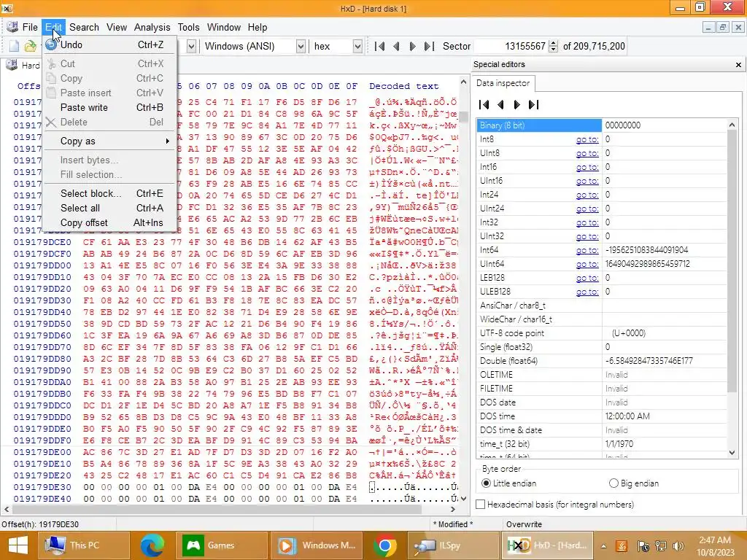This screenshot has height=560, width=747.
Task: Choose Select block from Edit menu
Action: pyautogui.click(x=109, y=193)
